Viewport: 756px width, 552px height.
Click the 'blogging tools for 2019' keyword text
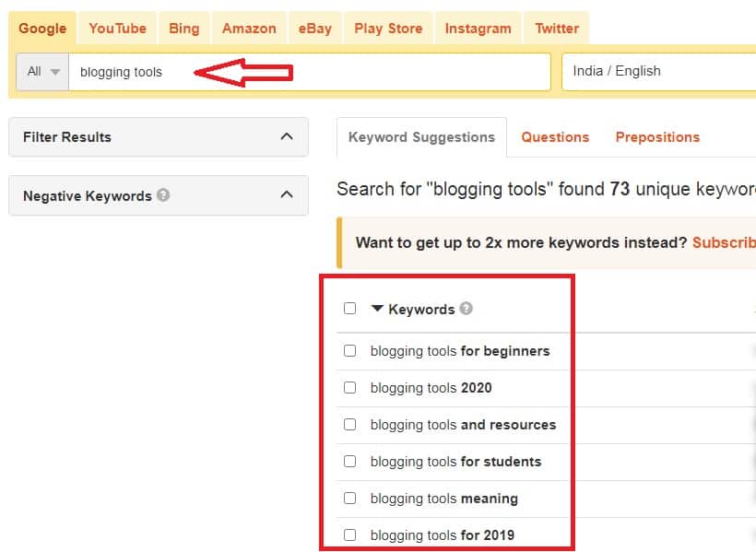(x=443, y=535)
